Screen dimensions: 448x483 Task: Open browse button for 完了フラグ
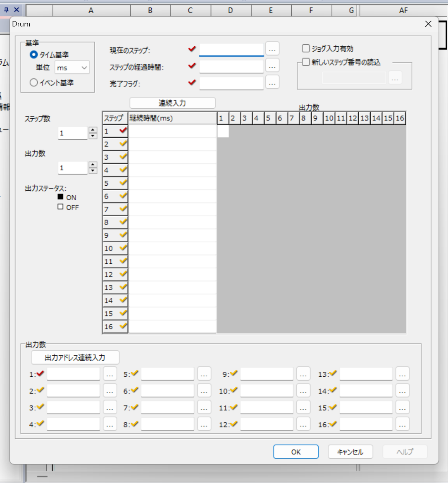click(272, 83)
